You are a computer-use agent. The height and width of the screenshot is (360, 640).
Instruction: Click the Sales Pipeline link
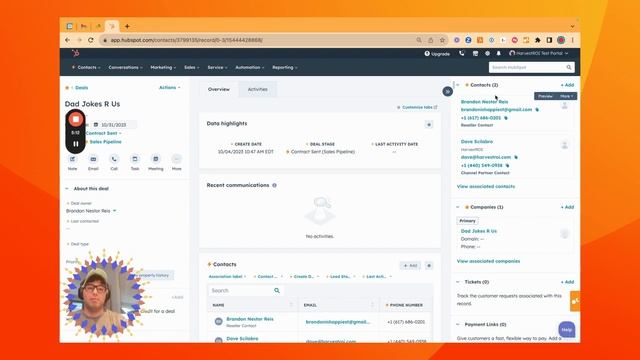pyautogui.click(x=105, y=142)
